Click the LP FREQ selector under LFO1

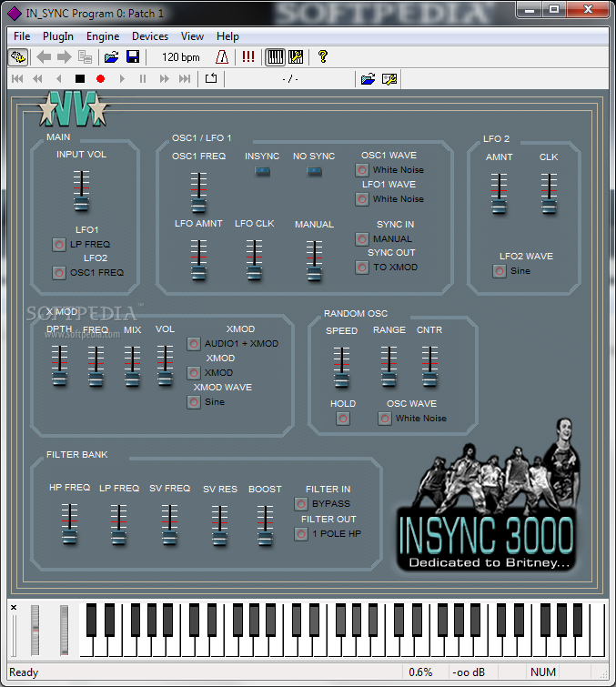pyautogui.click(x=59, y=245)
